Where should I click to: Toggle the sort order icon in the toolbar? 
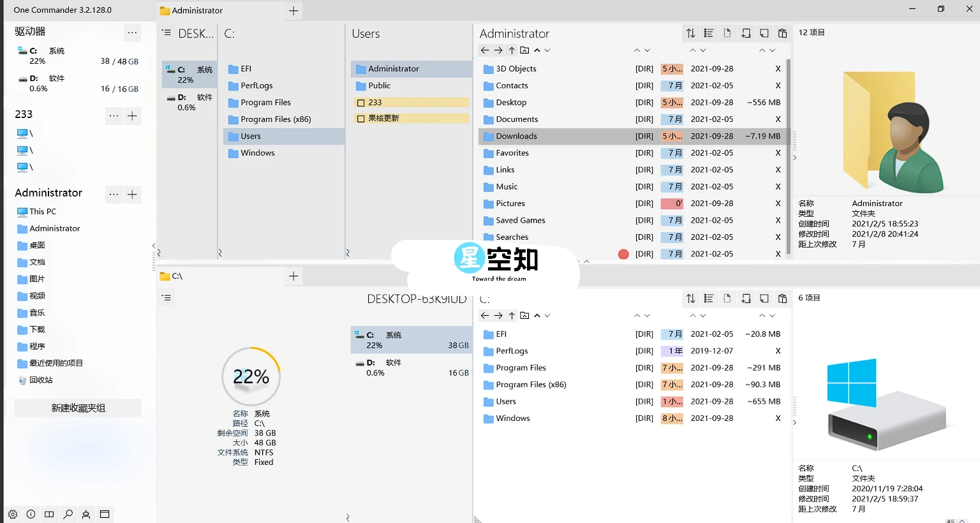(x=690, y=33)
